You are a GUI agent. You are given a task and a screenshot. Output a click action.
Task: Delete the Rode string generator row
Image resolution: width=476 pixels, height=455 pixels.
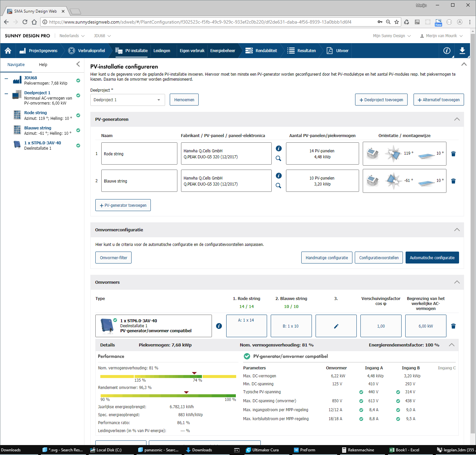point(453,154)
